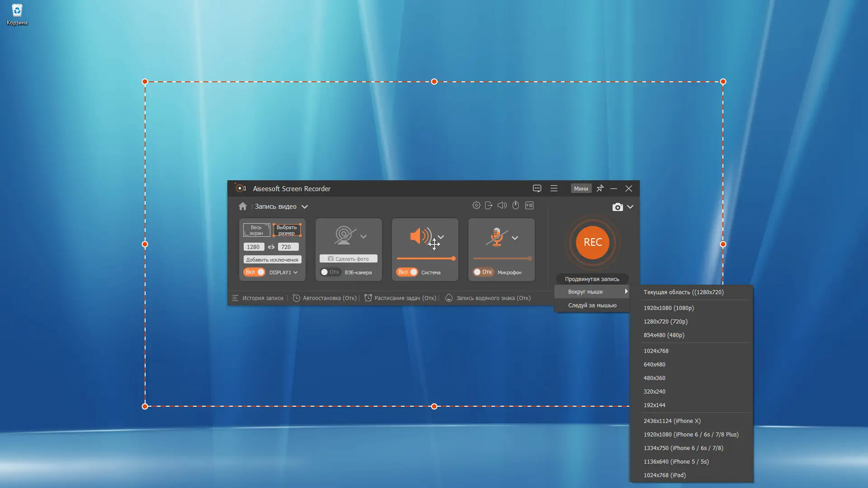Expand the microphone device chevron
This screenshot has width=868, height=488.
514,238
